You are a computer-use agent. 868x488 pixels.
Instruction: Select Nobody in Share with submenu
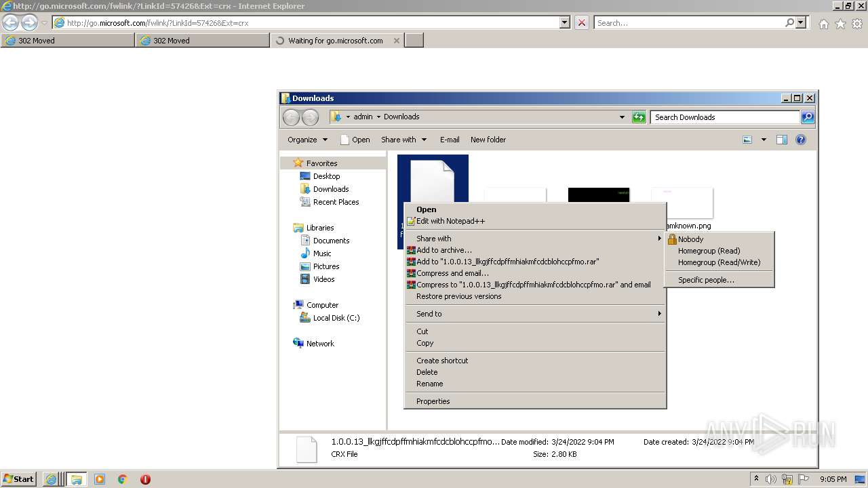click(x=719, y=239)
